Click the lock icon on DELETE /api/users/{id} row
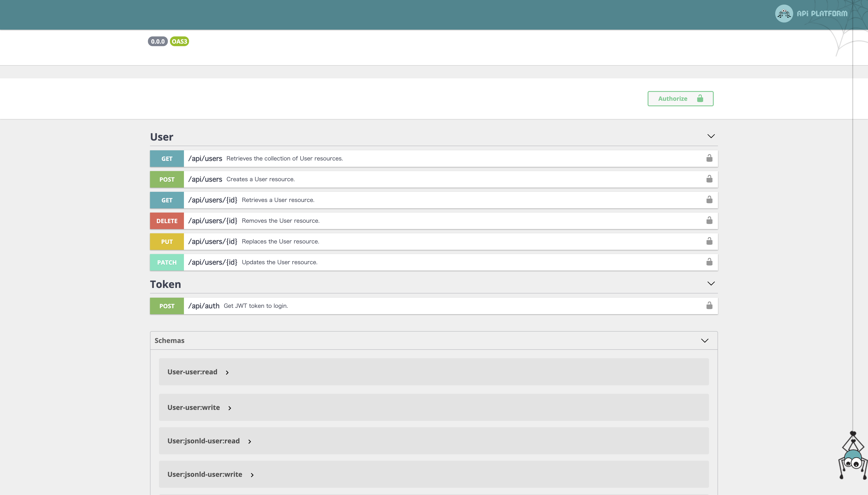Viewport: 868px width, 495px height. pos(709,220)
